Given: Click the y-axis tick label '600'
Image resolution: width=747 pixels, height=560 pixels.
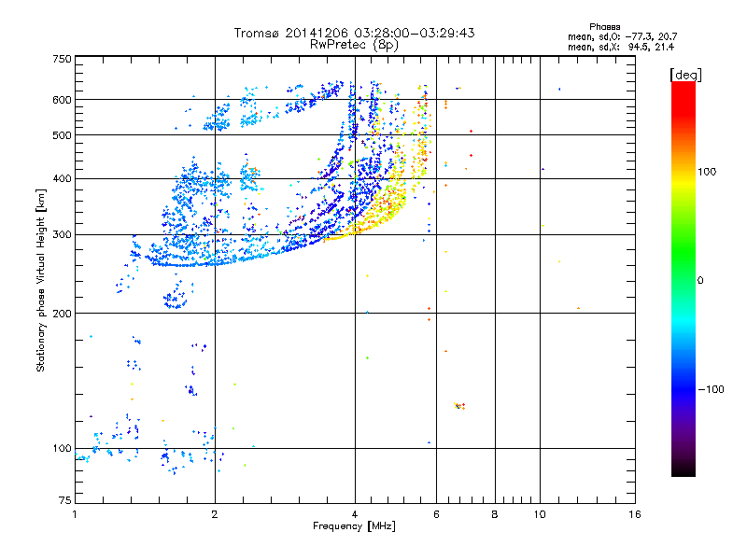Looking at the screenshot, I should click(x=62, y=100).
